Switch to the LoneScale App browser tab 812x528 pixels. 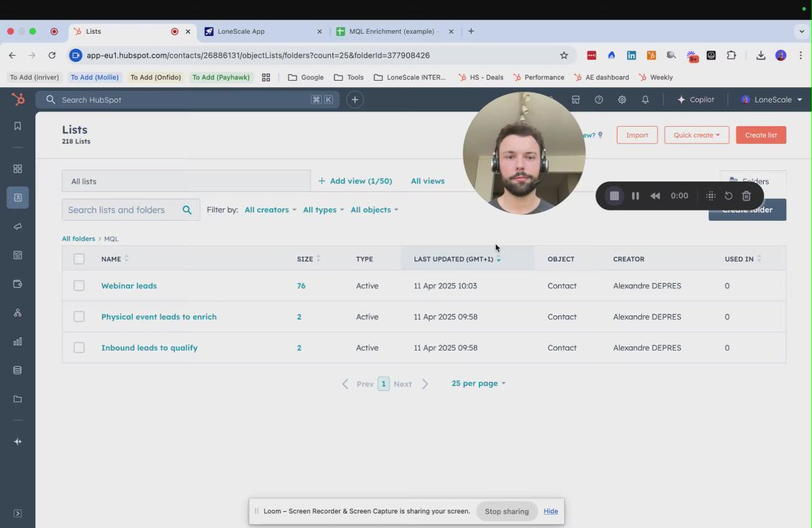coord(263,31)
